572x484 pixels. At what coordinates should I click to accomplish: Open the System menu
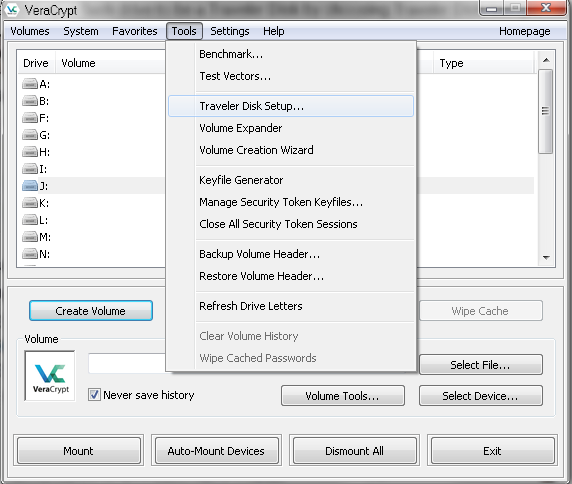coord(81,31)
